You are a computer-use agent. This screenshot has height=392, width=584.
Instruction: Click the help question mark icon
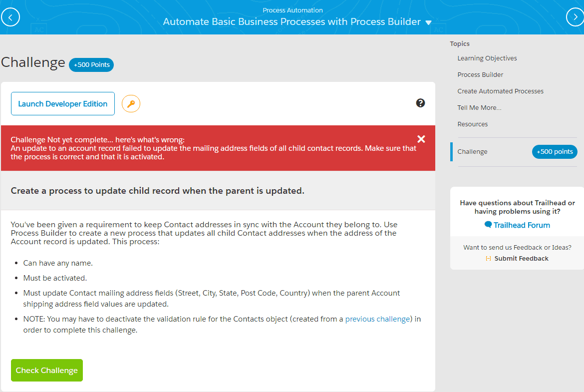[421, 103]
